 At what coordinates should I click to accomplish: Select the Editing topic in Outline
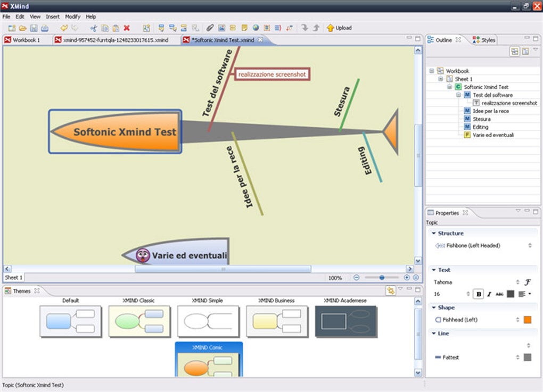(480, 127)
